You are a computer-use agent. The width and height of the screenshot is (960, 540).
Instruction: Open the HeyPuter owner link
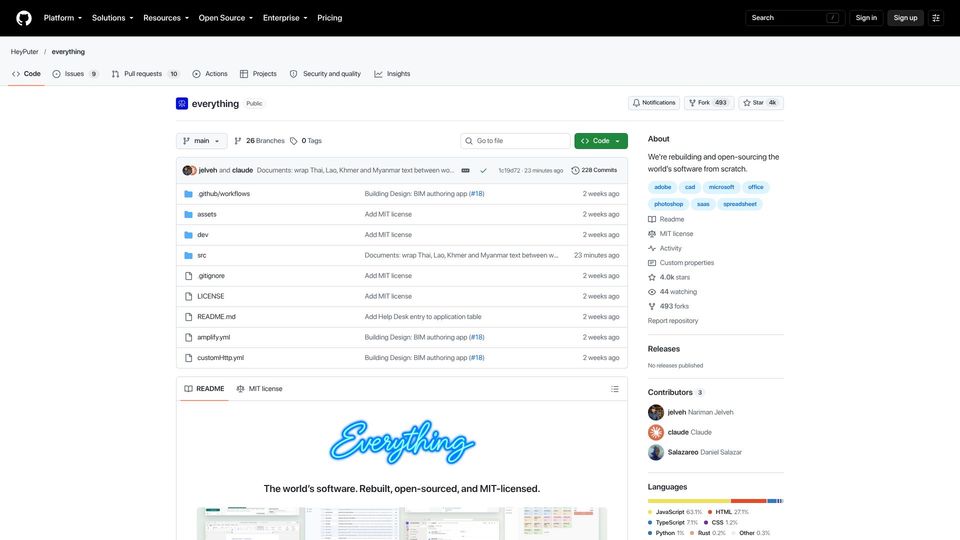(24, 52)
